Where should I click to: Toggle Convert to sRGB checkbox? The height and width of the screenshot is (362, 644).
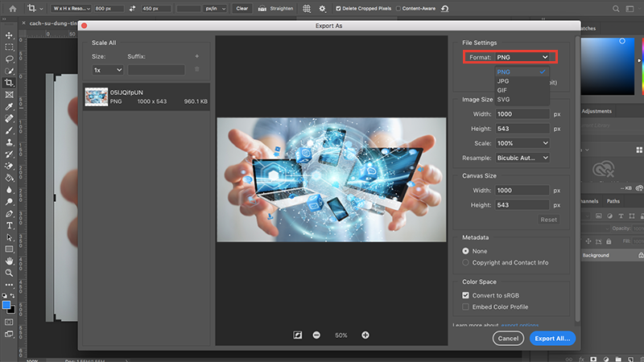(465, 295)
